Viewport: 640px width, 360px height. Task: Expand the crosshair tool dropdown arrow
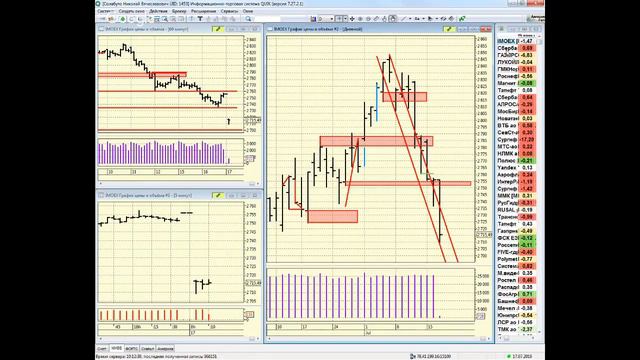345,19
